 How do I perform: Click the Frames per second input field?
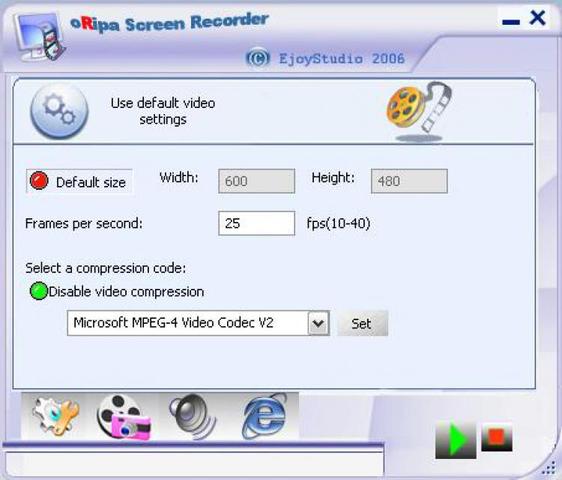(257, 223)
